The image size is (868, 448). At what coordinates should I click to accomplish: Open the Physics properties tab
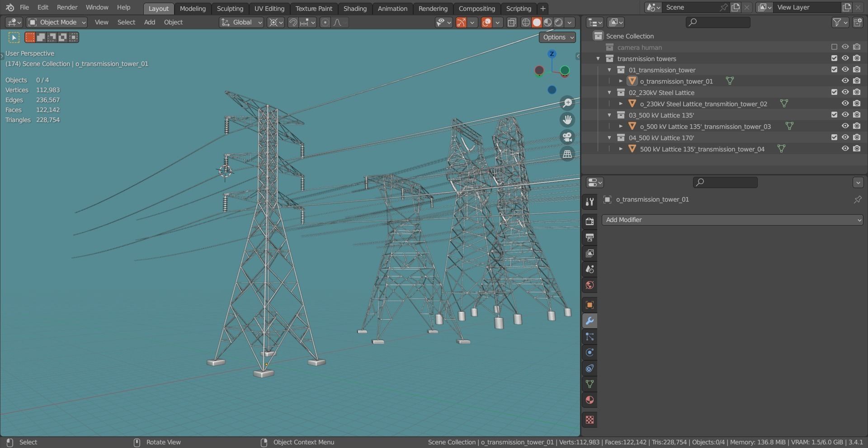pyautogui.click(x=590, y=353)
